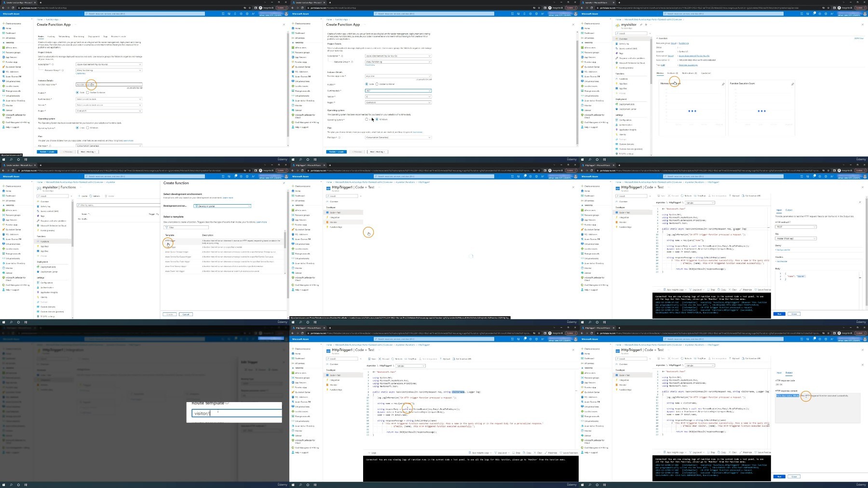The width and height of the screenshot is (868, 488).
Task: Select Docker Container radio in myvisitor-named Create Function App form
Action: coord(377,84)
